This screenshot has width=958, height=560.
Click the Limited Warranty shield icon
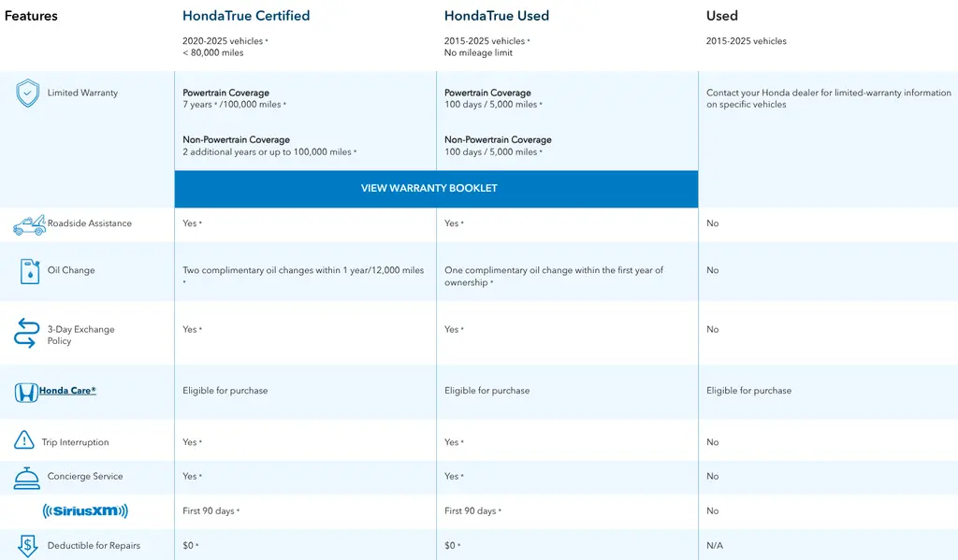click(27, 93)
